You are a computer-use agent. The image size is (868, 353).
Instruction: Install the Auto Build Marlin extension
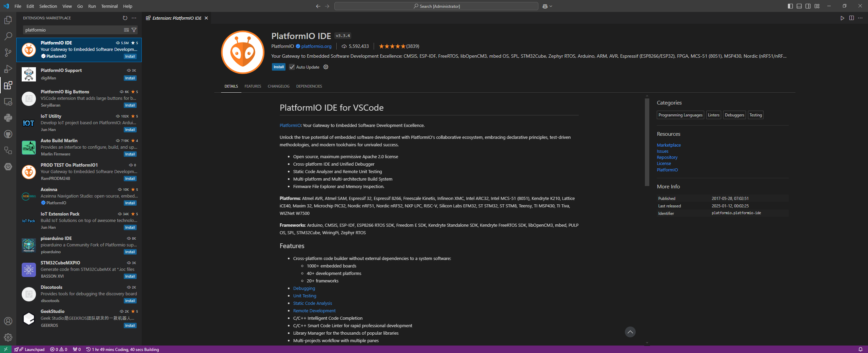pyautogui.click(x=130, y=154)
